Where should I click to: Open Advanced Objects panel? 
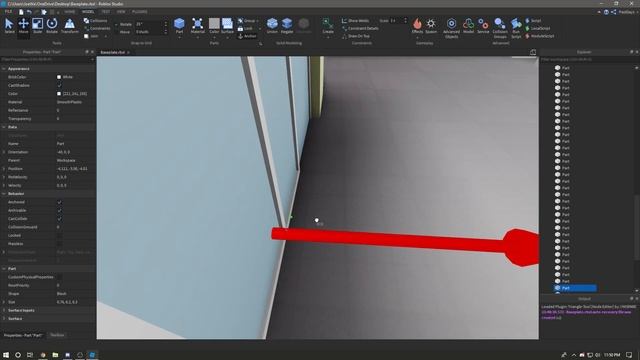(x=451, y=28)
